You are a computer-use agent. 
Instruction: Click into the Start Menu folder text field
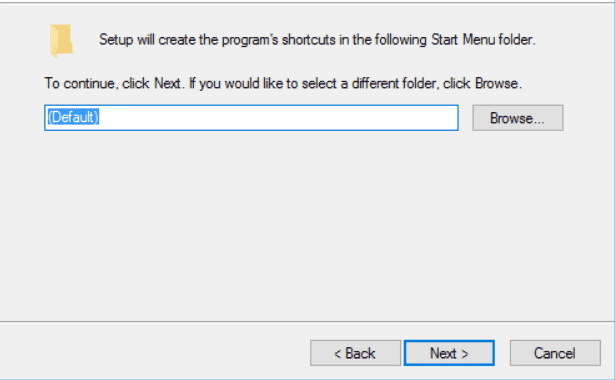pyautogui.click(x=251, y=118)
